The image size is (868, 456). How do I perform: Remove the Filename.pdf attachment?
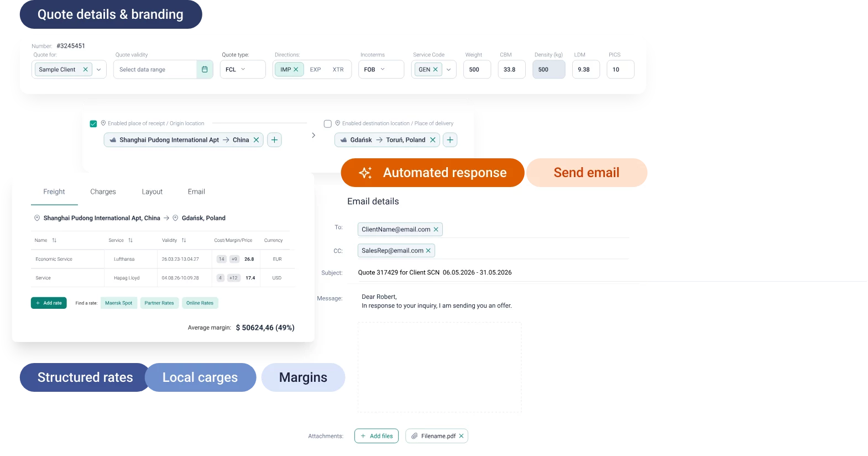click(461, 436)
